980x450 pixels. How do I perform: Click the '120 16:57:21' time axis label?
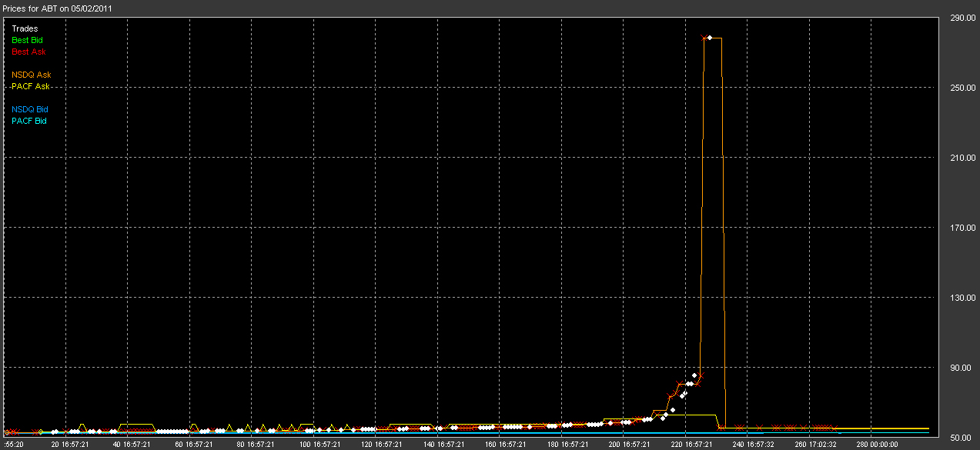coord(380,444)
